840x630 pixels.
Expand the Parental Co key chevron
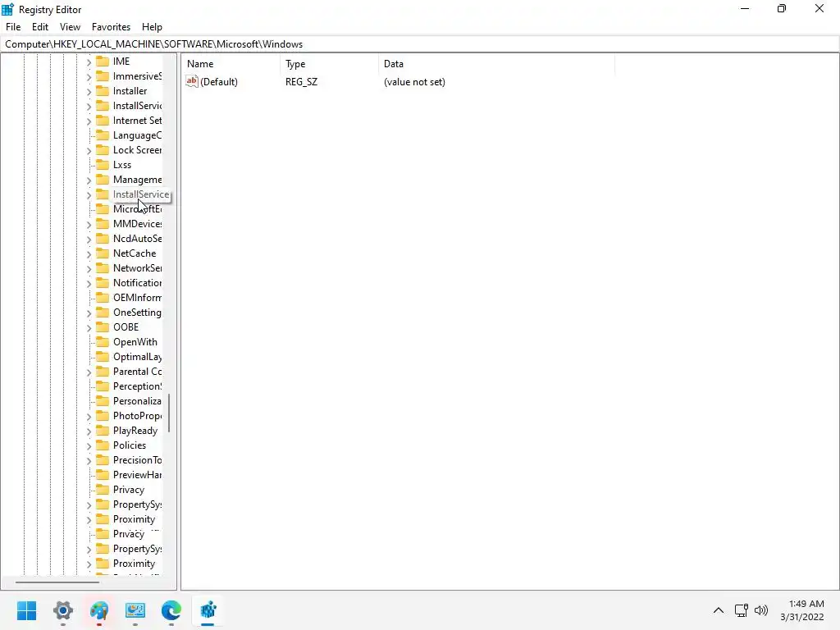89,372
